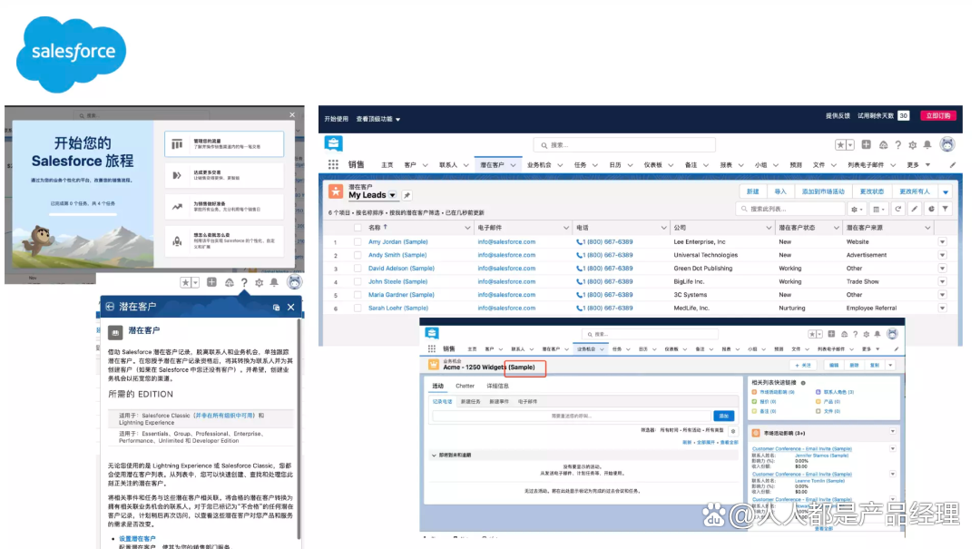The image size is (980, 549).
Task: Open setup gear in leads window header
Action: pyautogui.click(x=911, y=145)
